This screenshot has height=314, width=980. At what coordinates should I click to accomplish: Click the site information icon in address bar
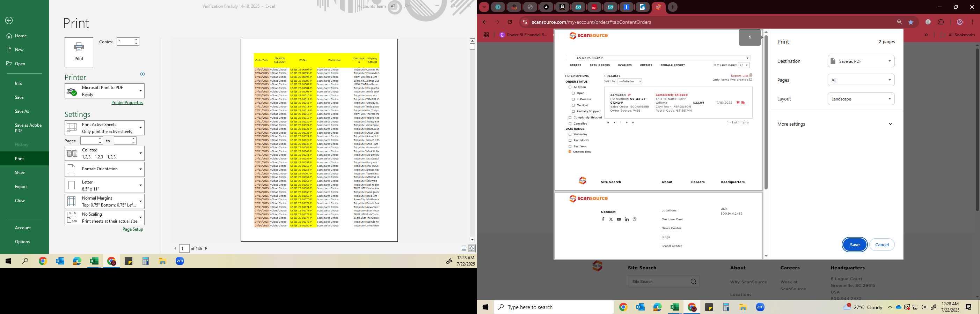tap(525, 22)
